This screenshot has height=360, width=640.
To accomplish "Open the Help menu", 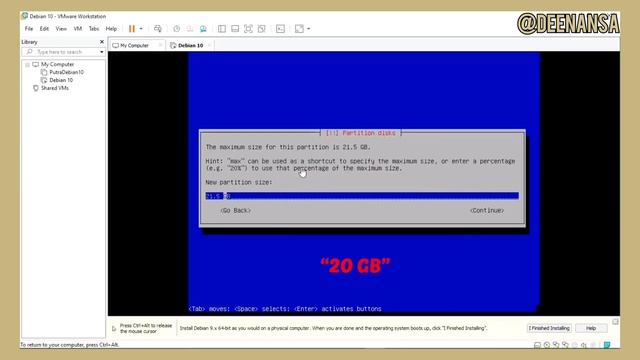I will pyautogui.click(x=111, y=29).
